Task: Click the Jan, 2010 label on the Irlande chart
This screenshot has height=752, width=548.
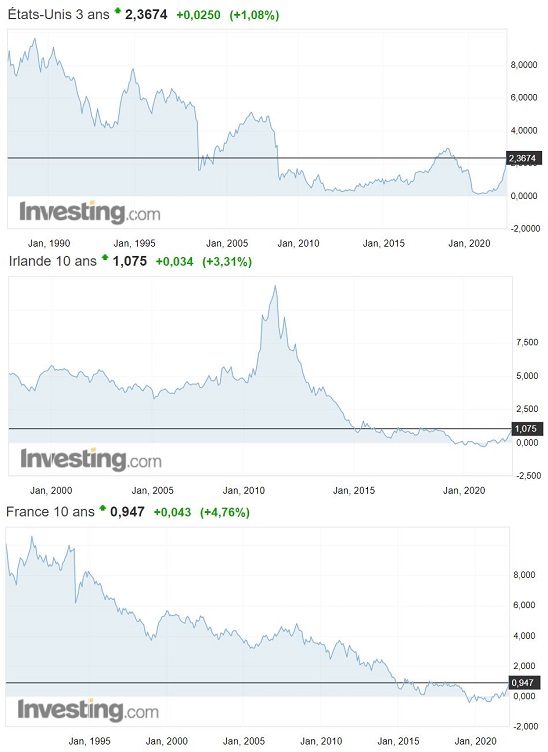Action: pos(244,490)
